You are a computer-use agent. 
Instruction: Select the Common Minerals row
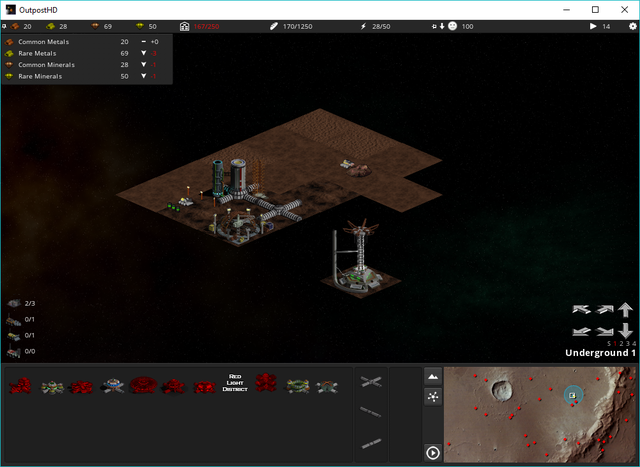87,64
